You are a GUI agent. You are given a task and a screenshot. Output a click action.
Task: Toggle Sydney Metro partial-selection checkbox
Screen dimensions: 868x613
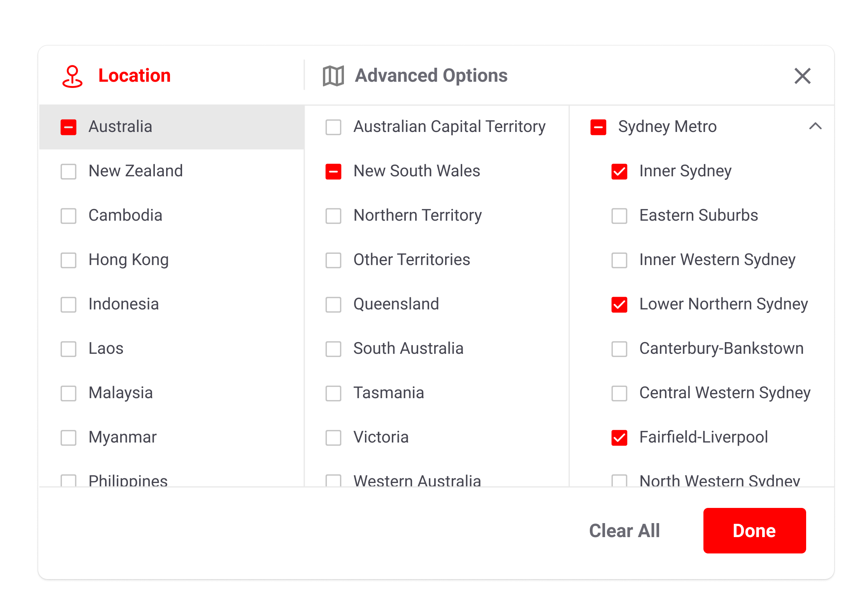click(x=598, y=127)
